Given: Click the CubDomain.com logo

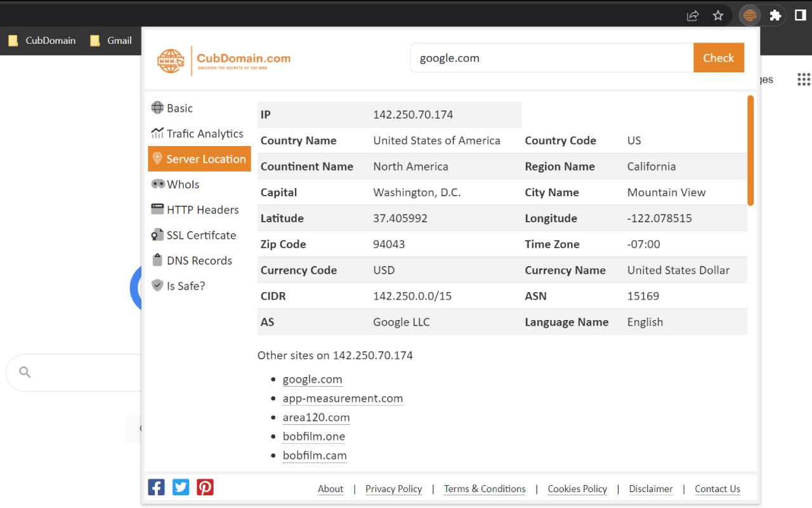Looking at the screenshot, I should point(224,60).
